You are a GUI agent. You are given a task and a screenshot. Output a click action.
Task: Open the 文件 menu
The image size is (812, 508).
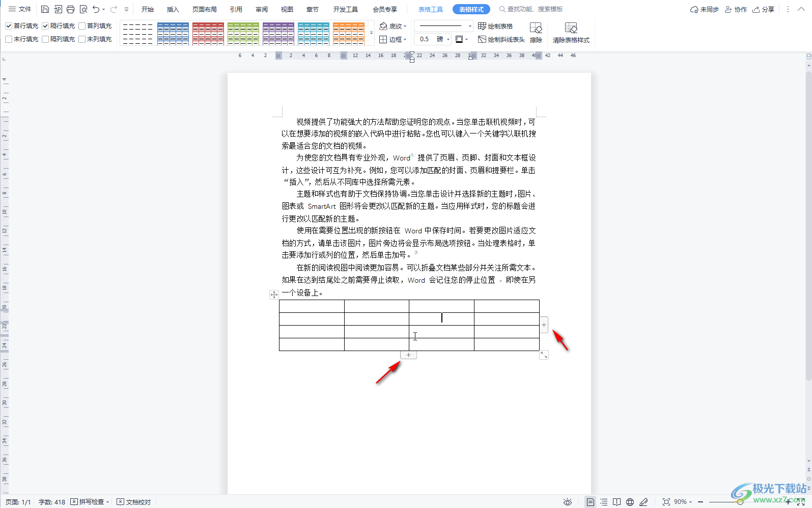20,9
